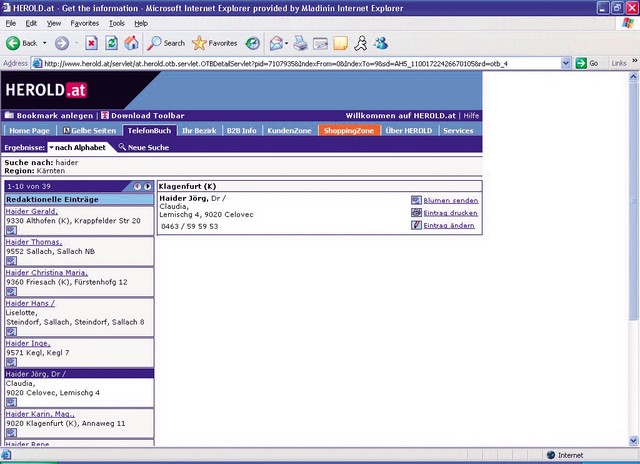The image size is (640, 464).
Task: Open the KundenZone tab
Action: click(x=289, y=131)
